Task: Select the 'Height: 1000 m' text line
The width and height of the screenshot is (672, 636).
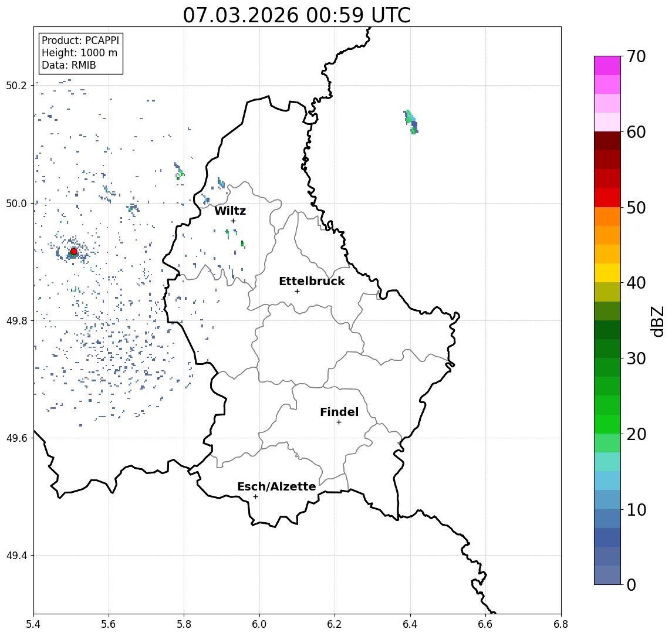Action: tap(79, 53)
